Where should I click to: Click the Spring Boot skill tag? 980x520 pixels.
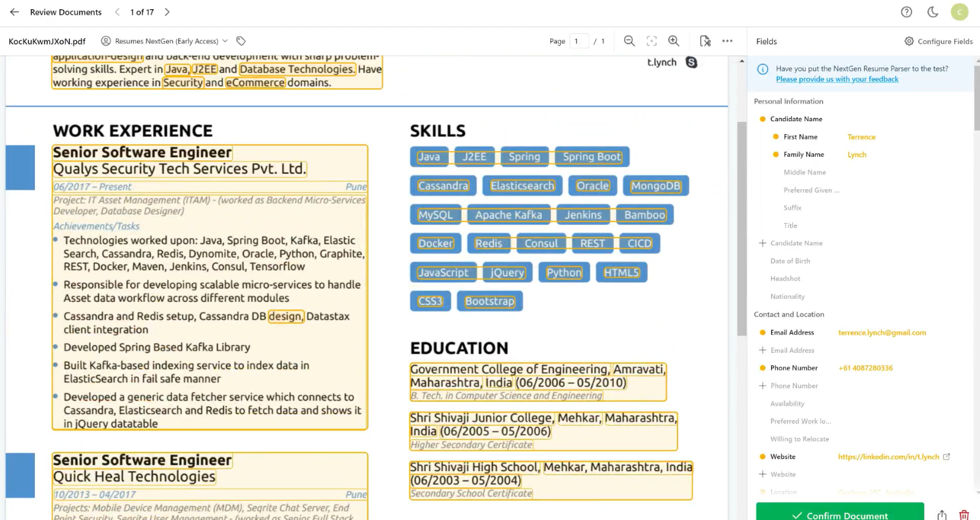(x=592, y=157)
